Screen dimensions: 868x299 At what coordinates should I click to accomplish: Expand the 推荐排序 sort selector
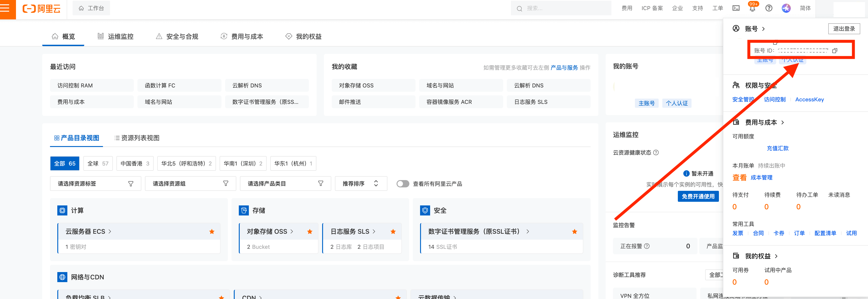click(x=360, y=184)
